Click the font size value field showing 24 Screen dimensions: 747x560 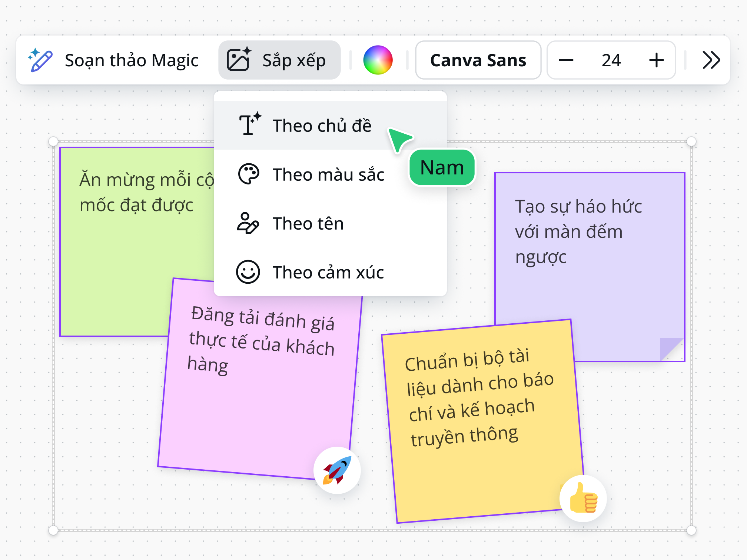coord(611,60)
